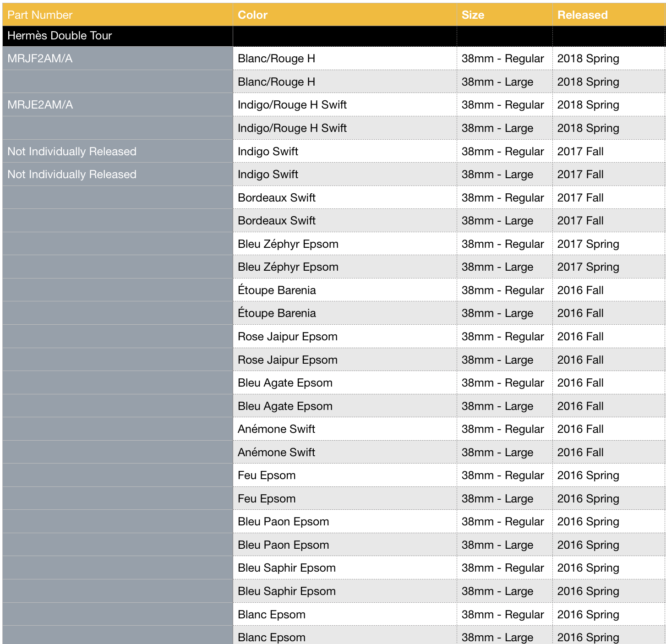Viewport: 666px width, 644px height.
Task: Select 38mm - Large size for Indigo Swift
Action: click(x=497, y=175)
